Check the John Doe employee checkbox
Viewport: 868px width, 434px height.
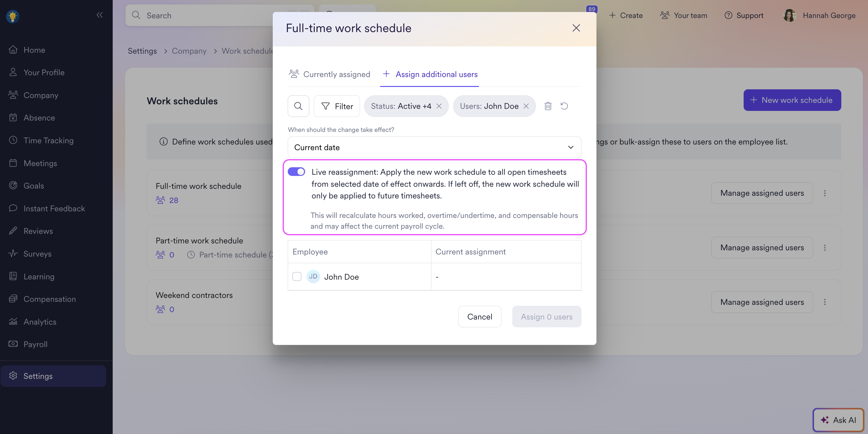pos(296,277)
